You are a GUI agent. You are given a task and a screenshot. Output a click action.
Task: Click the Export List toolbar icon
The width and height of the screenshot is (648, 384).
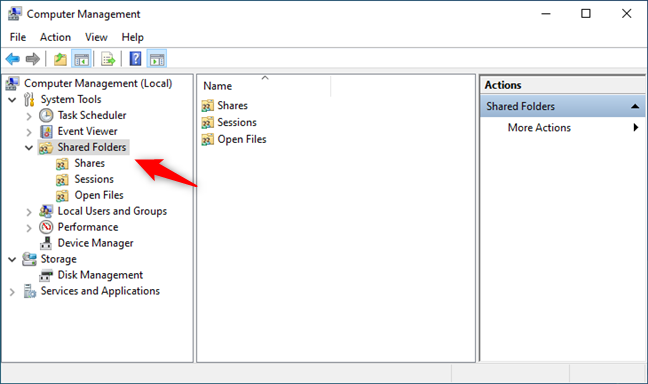click(x=108, y=59)
